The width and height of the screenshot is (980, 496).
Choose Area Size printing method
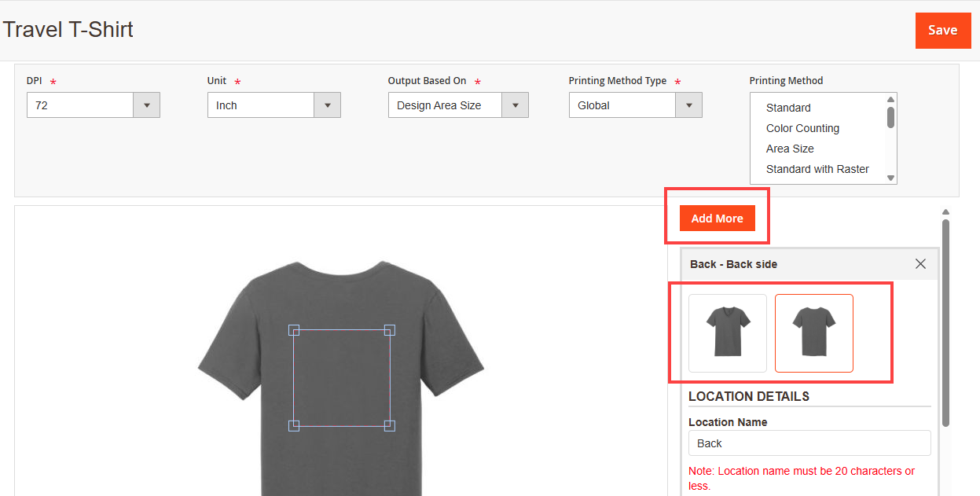point(790,149)
